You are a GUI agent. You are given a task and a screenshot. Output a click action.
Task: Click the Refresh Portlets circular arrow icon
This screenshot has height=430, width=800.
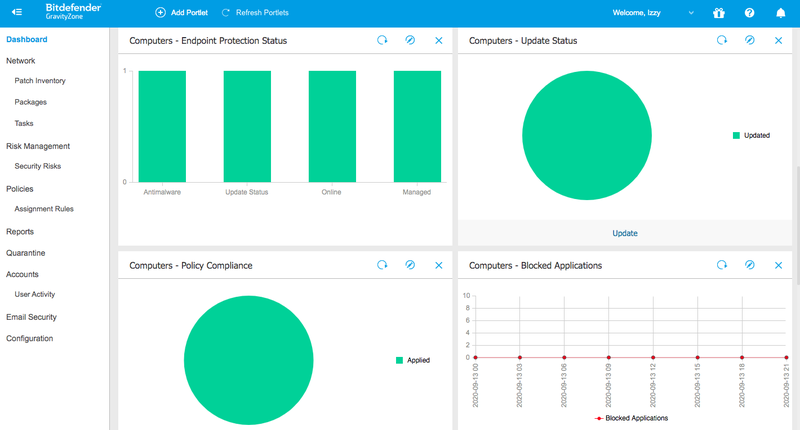coord(226,13)
